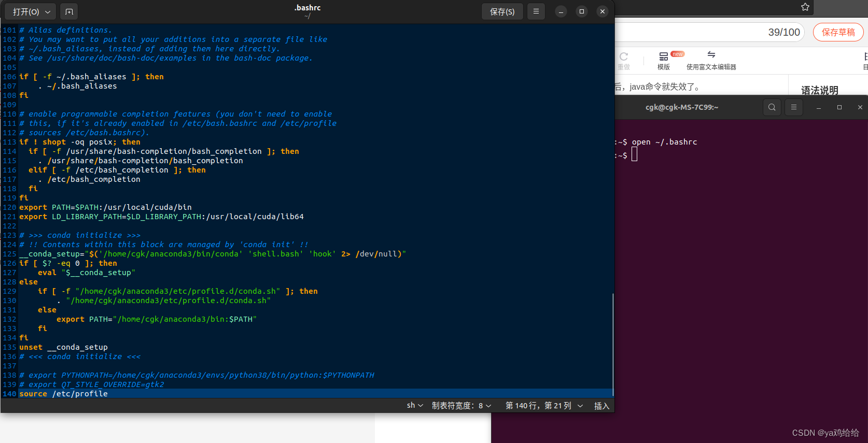Open the sh language mode dropdown
The height and width of the screenshot is (443, 868).
point(415,405)
